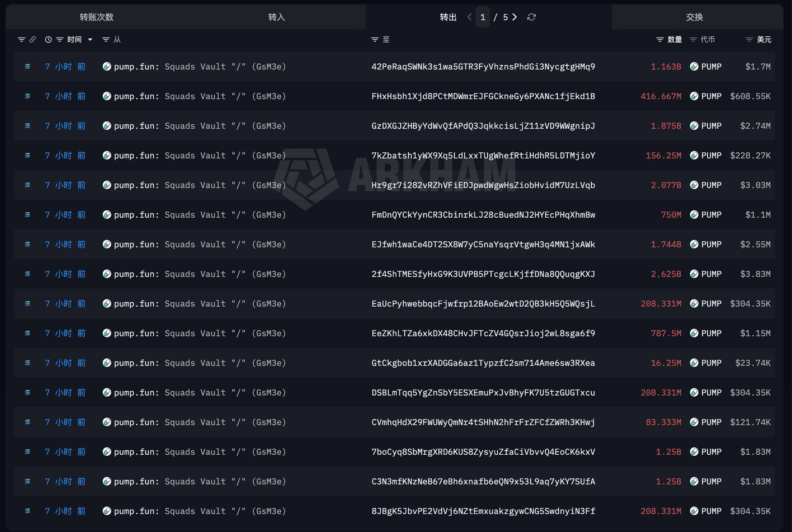Screen dimensions: 792x532
Task: Open the 代币 token filter
Action: (x=693, y=39)
